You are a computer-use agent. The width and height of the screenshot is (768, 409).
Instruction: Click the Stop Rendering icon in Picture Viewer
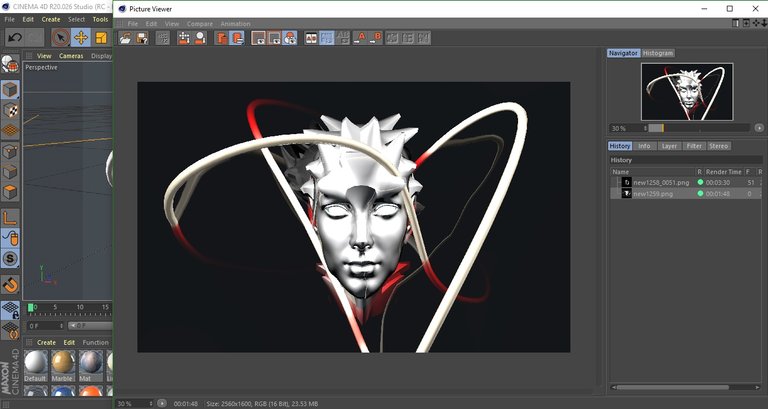[x=163, y=38]
